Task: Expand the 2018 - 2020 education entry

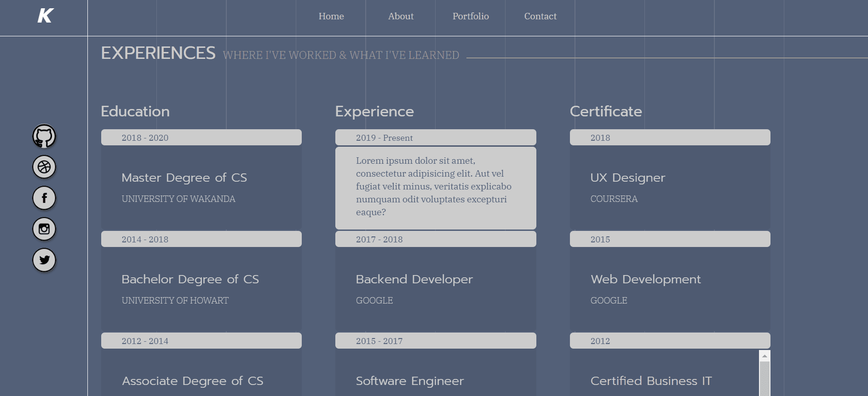Action: click(201, 138)
